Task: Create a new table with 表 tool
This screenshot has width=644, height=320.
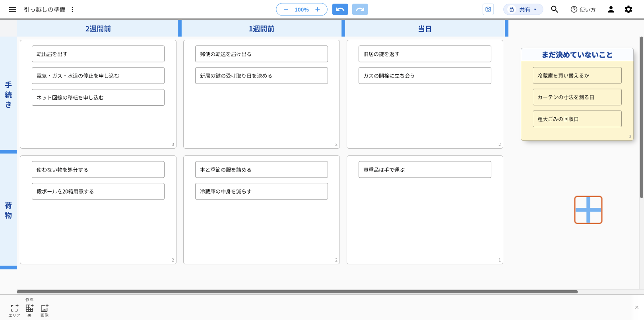Action: point(29,310)
